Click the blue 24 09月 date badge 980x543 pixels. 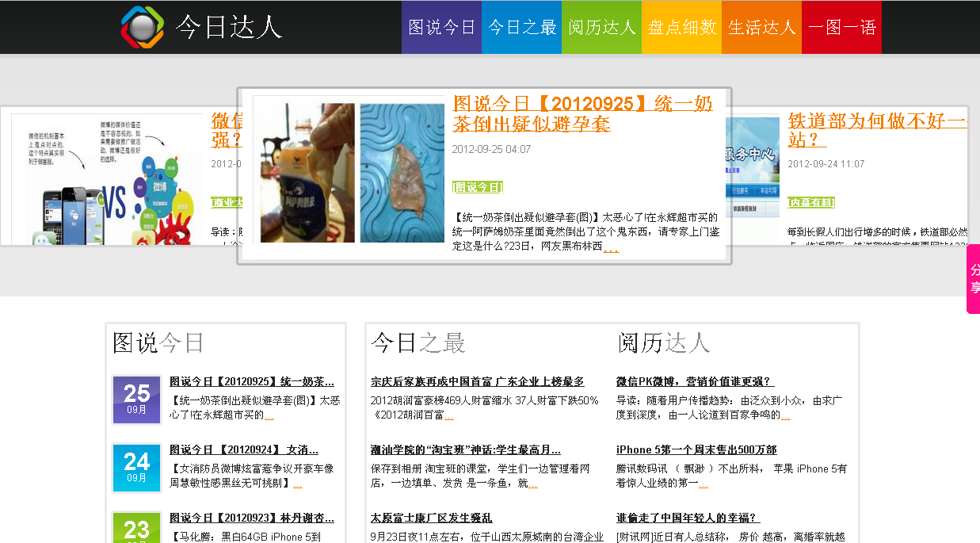coord(137,468)
